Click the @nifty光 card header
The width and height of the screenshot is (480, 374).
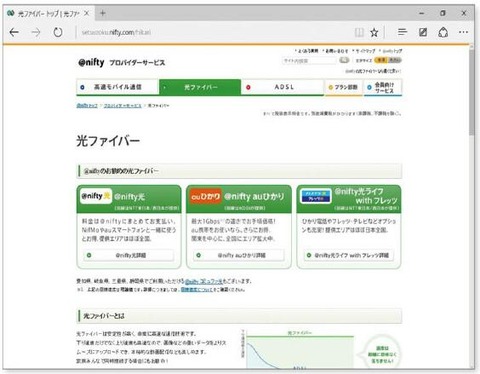[129, 199]
